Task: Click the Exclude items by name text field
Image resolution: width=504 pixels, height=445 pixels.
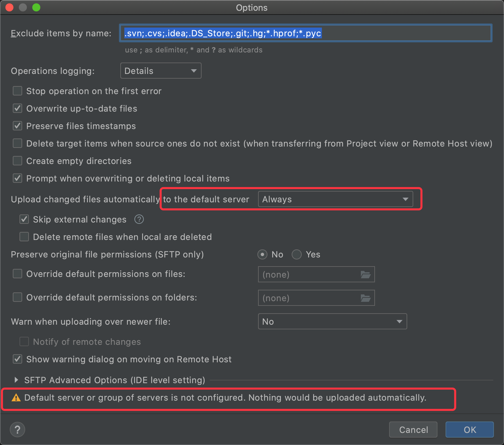Action: coord(305,33)
